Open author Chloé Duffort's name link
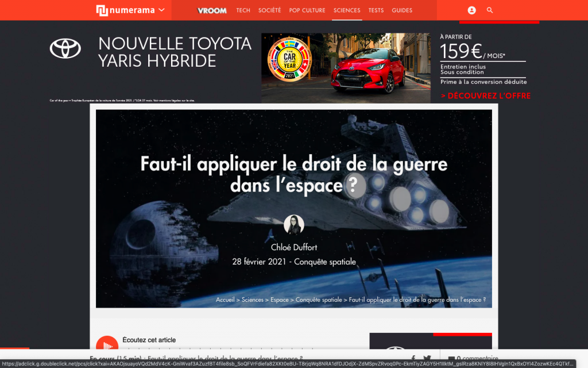 294,247
